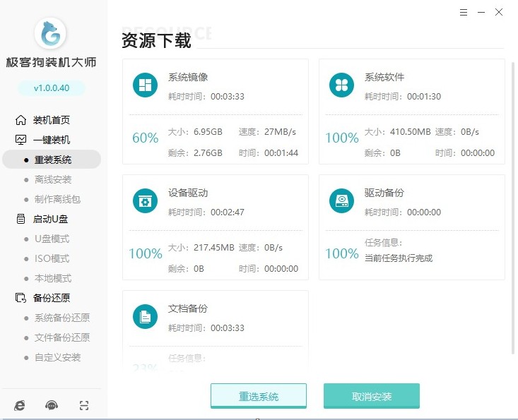Image resolution: width=518 pixels, height=420 pixels.
Task: Select U盘模式 in the sidebar
Action: pyautogui.click(x=52, y=239)
